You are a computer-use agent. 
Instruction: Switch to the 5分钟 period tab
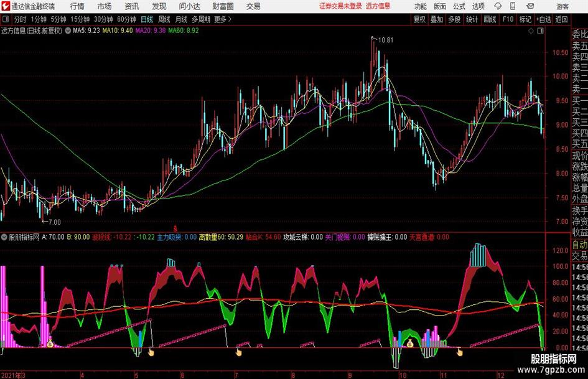pos(58,19)
